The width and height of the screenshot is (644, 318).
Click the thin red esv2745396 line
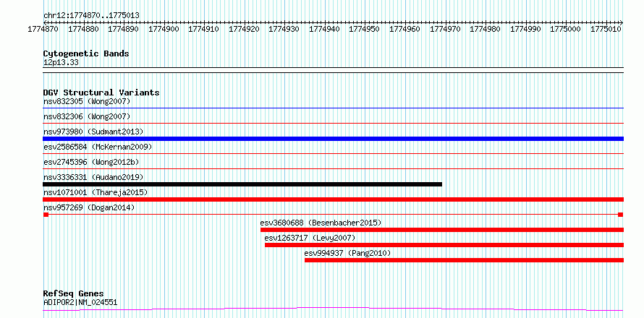[x=333, y=168]
